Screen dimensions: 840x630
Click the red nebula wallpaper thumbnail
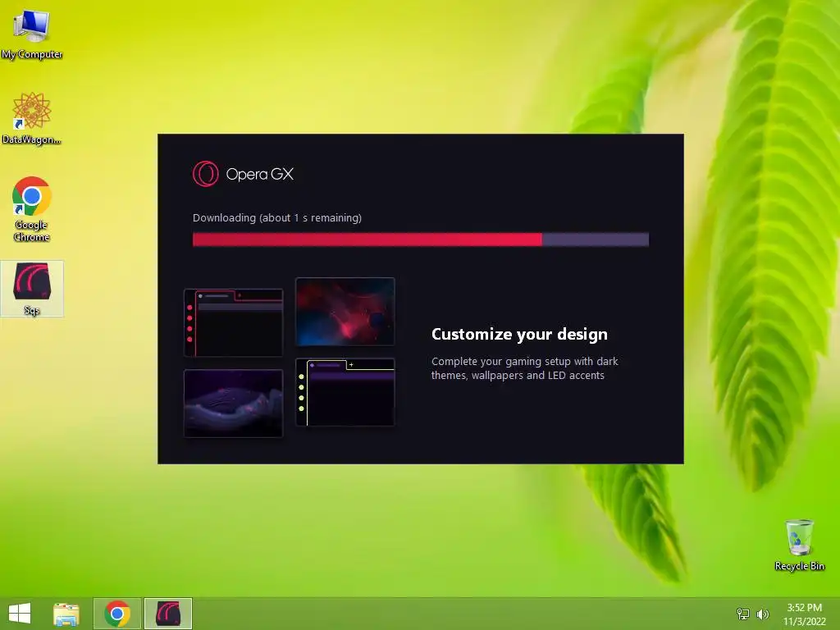tap(345, 312)
